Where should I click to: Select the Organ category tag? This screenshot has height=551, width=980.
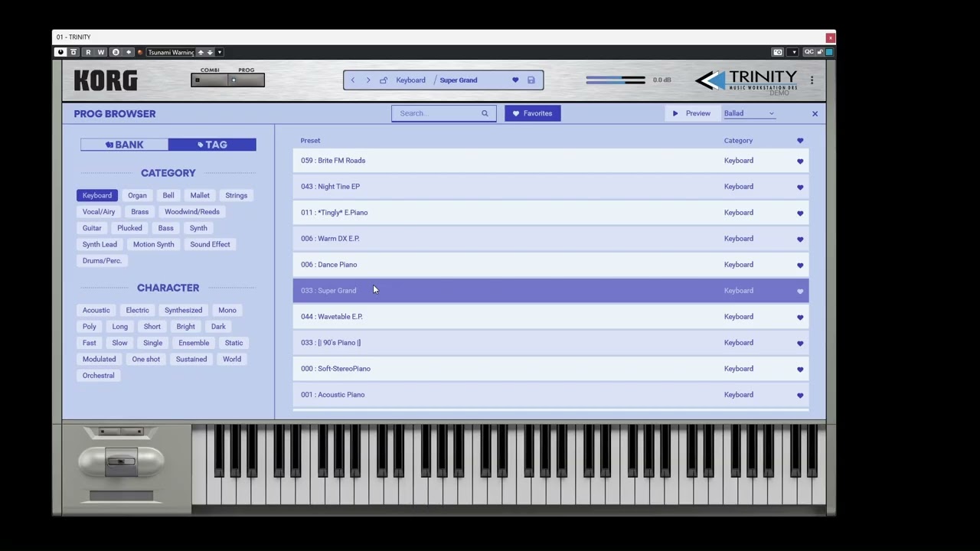(137, 195)
